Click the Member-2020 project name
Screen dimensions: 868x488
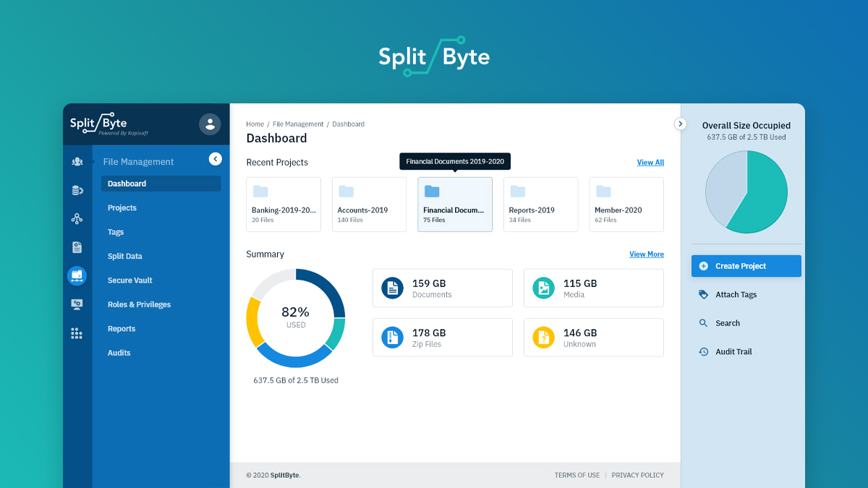click(x=618, y=210)
